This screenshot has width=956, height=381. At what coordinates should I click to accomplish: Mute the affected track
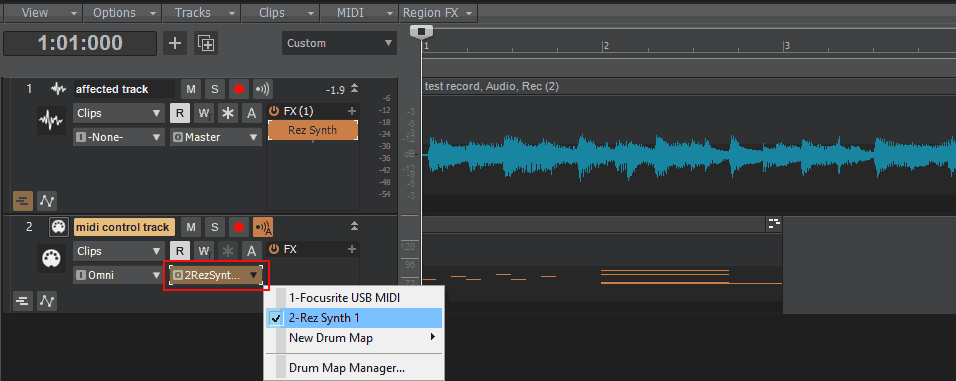(x=191, y=89)
